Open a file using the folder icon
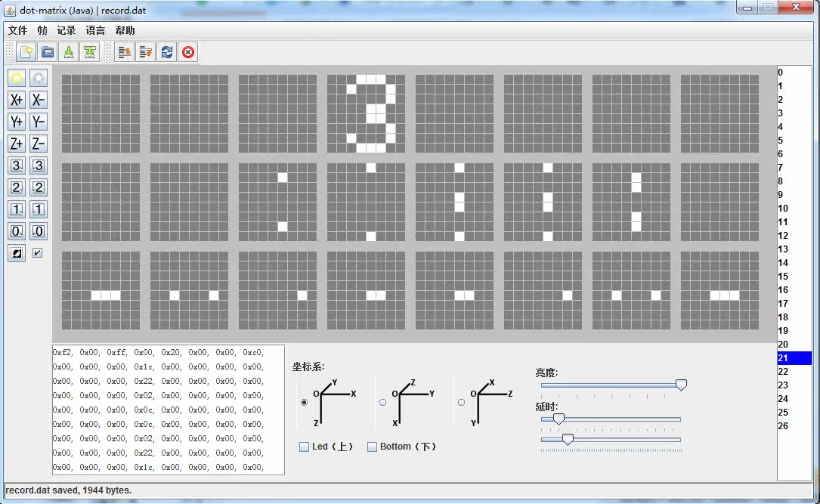Viewport: 820px width, 504px height. click(48, 51)
